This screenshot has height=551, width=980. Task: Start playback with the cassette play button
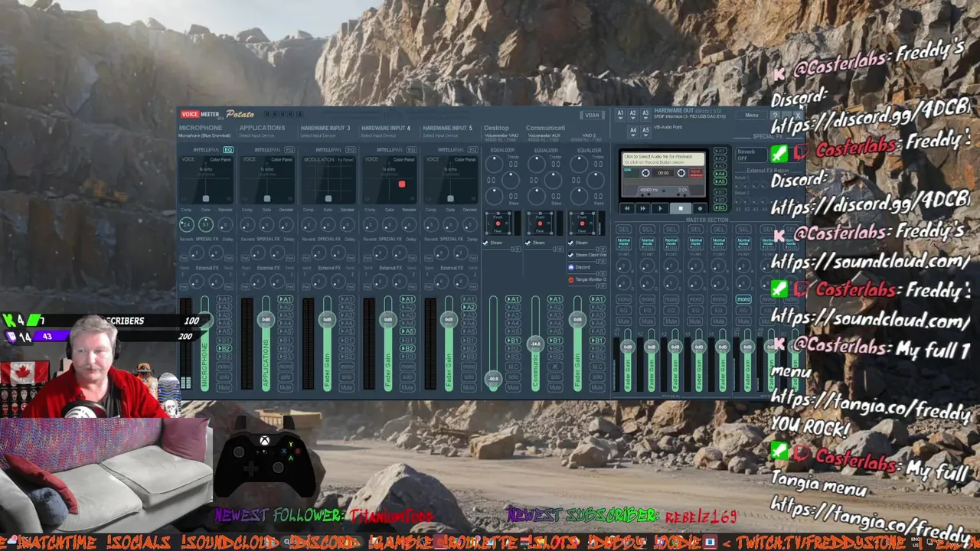[x=660, y=208]
